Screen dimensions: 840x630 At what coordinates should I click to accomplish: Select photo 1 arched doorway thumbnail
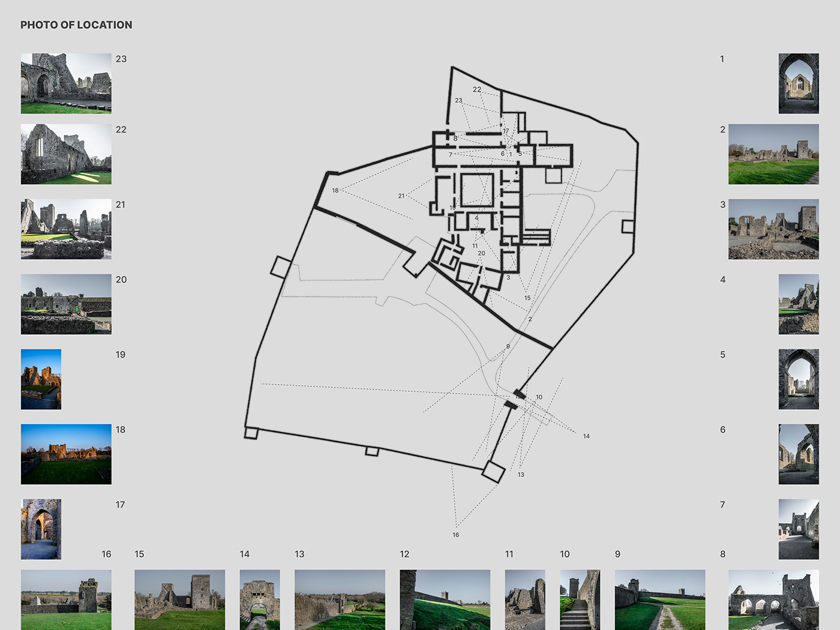pos(799,83)
